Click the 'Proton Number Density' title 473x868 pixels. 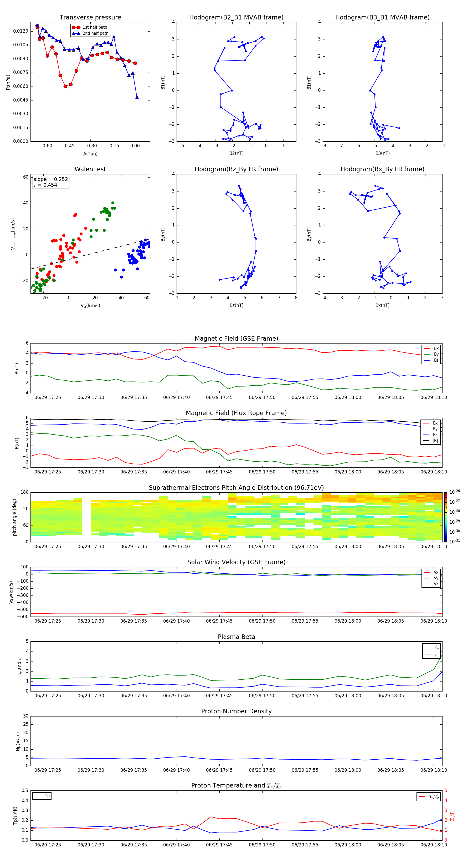tap(236, 711)
